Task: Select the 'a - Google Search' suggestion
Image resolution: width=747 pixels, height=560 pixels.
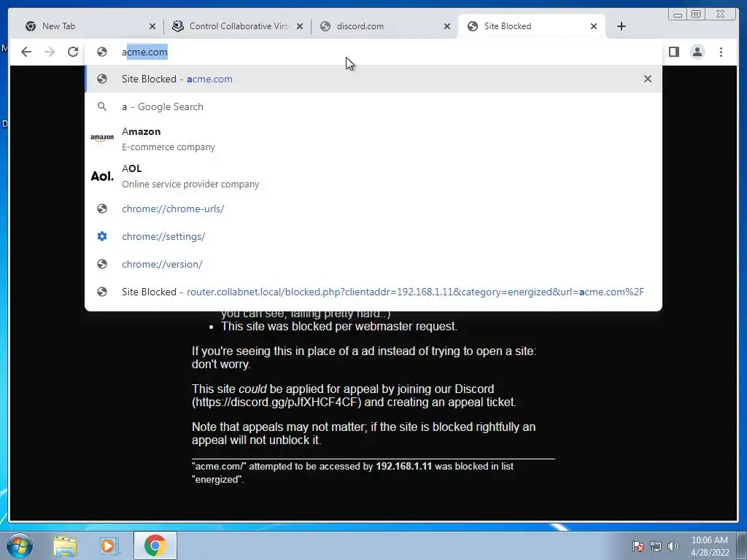Action: [x=373, y=106]
